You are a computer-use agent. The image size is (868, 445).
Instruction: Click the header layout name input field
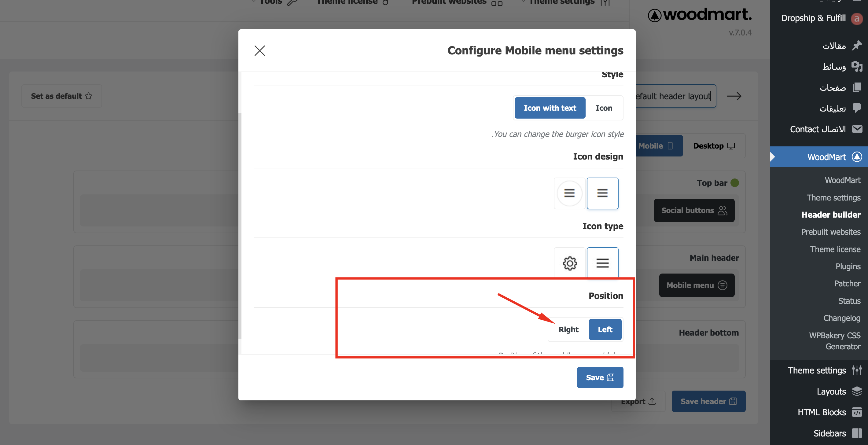click(x=675, y=96)
